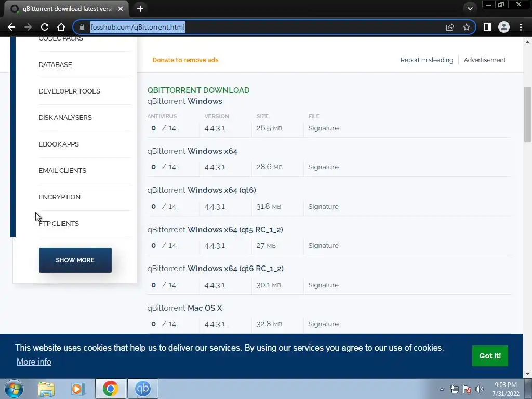Open the FTP CLIENTS category
Viewport: 532px width, 399px height.
coord(59,223)
